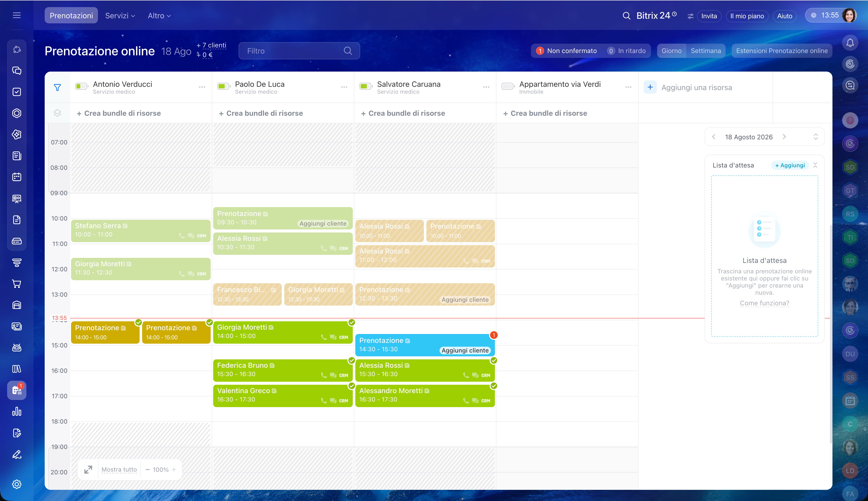Open the Prenotazioni tab
This screenshot has height=501, width=868.
tap(71, 15)
